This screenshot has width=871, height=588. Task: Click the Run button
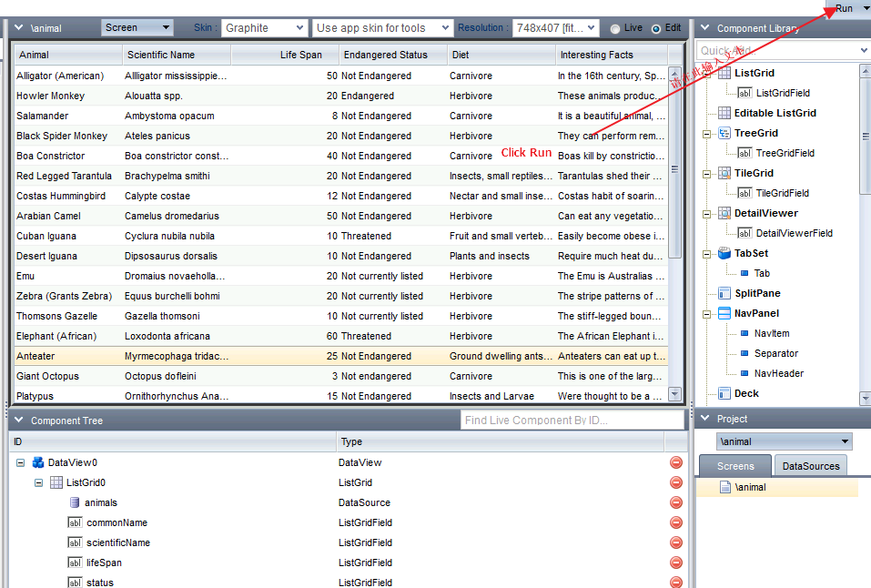coord(845,8)
